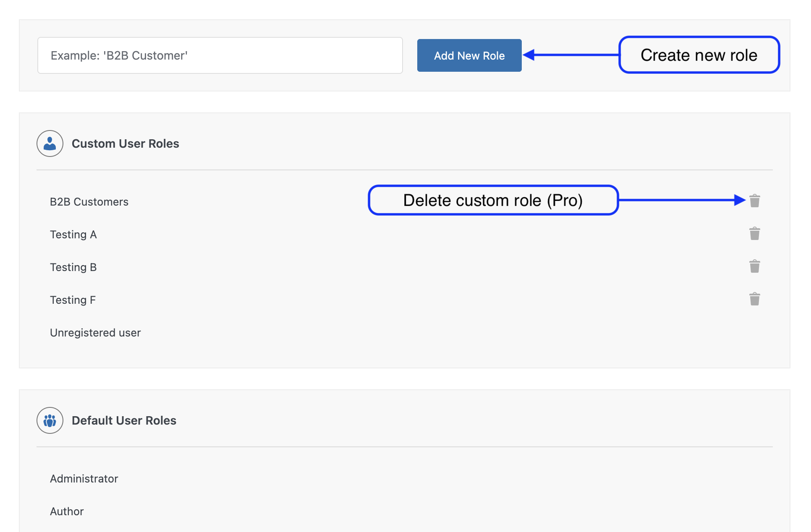811x532 pixels.
Task: Select the Author default role
Action: (66, 511)
